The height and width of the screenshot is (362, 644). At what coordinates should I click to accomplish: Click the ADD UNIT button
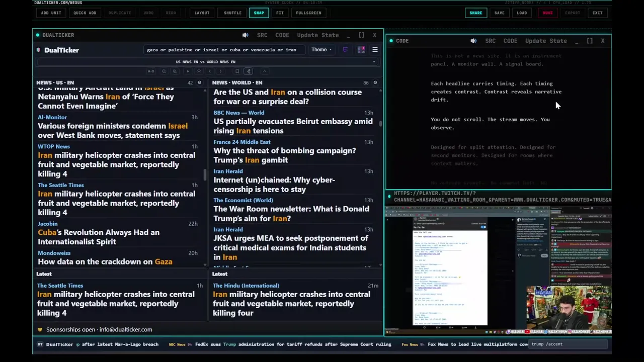51,13
